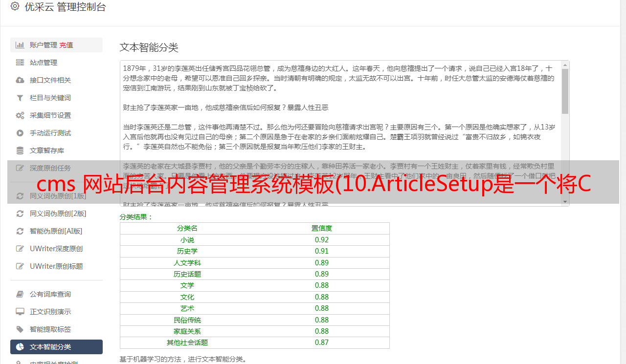Screen dimensions: 626x364
Task: Go to 同义词伪原创[2版] in the sidebar
Action: click(x=58, y=214)
